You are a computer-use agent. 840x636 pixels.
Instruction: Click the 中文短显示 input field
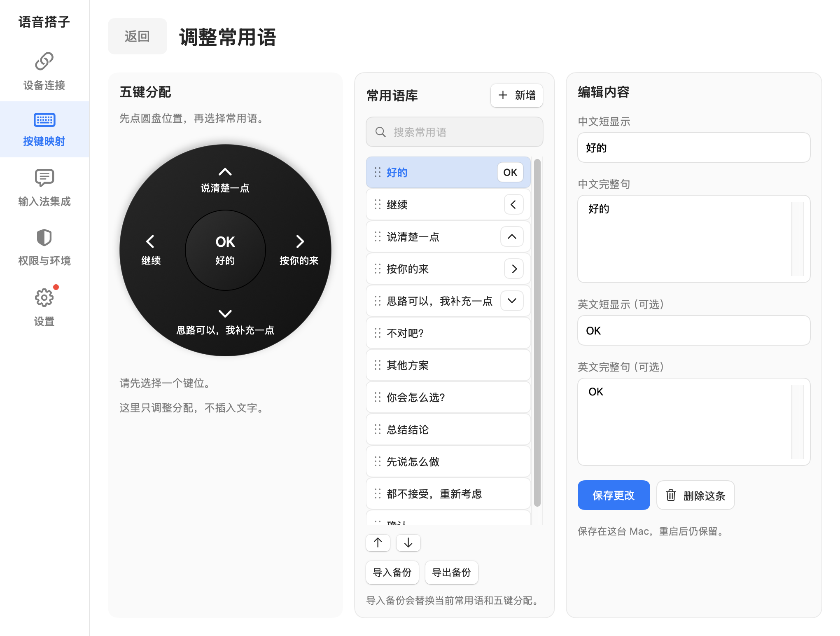point(694,147)
